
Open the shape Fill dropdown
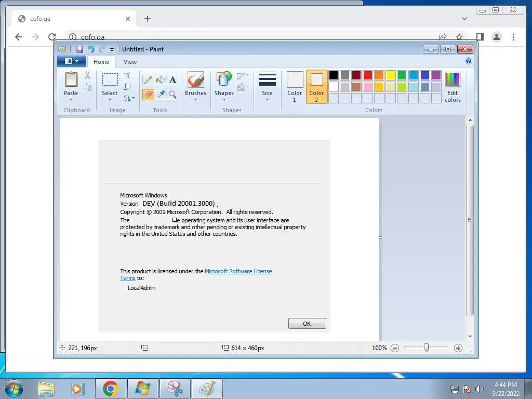tap(243, 87)
